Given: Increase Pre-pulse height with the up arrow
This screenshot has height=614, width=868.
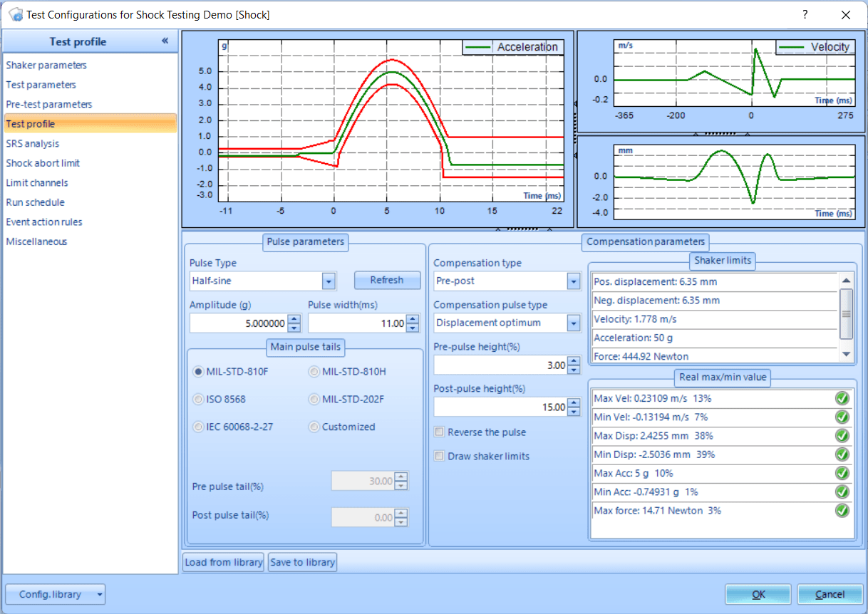Looking at the screenshot, I should click(574, 362).
